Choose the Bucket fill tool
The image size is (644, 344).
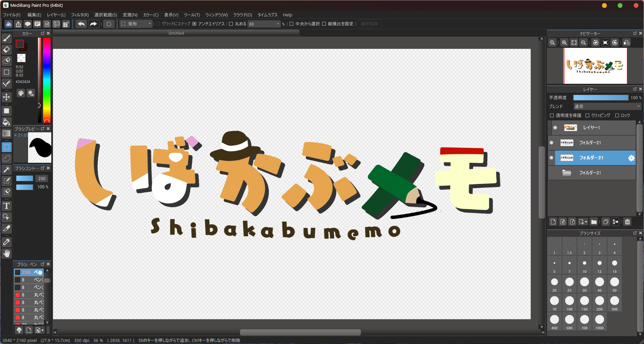[x=6, y=122]
